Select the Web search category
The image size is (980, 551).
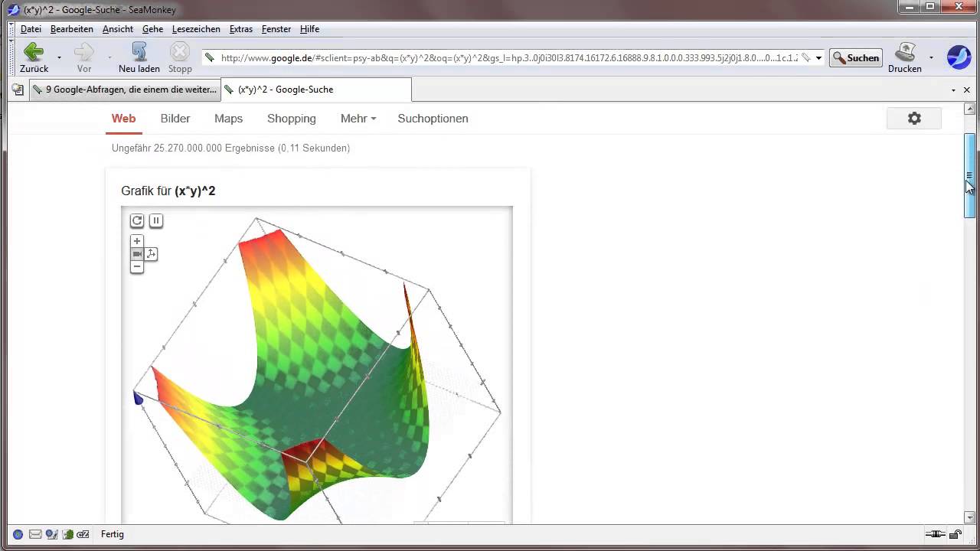[123, 119]
